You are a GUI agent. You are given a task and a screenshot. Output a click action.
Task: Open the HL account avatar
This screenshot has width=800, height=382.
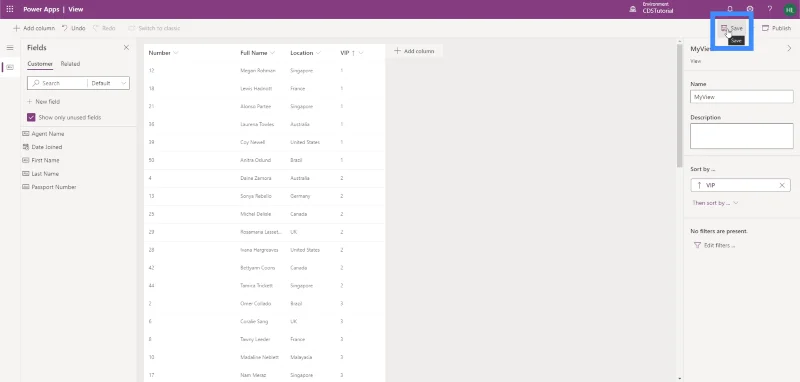tap(790, 9)
